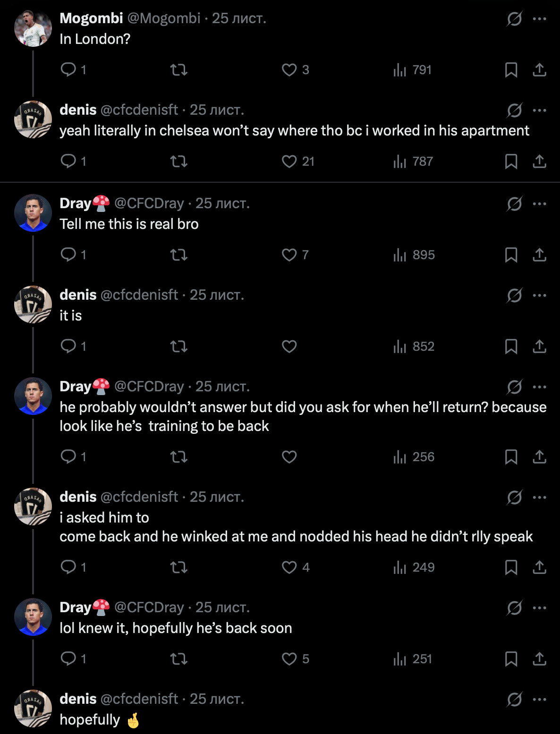The width and height of the screenshot is (560, 734).
Task: Repost denis's "worked in his apartment" tweet
Action: click(x=178, y=161)
